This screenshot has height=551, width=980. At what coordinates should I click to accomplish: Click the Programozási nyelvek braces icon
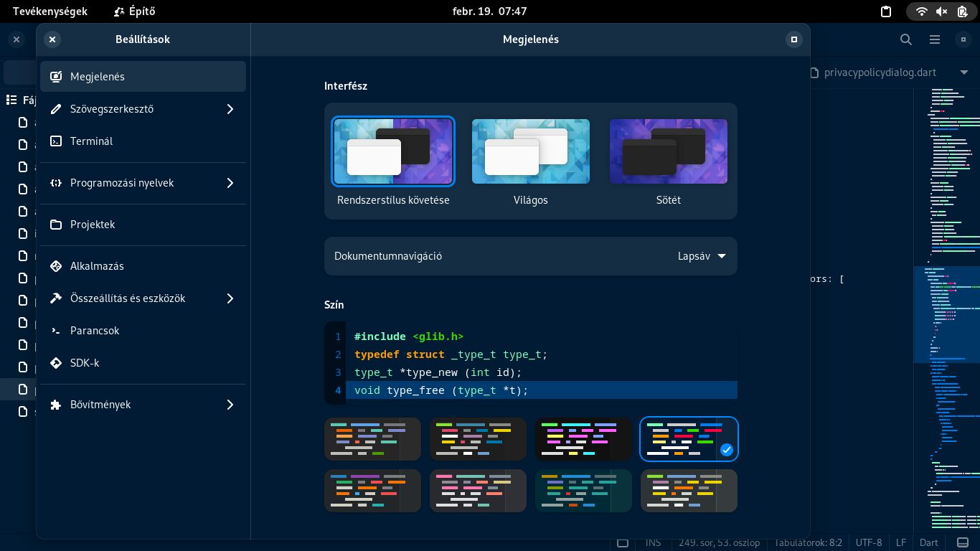[56, 183]
